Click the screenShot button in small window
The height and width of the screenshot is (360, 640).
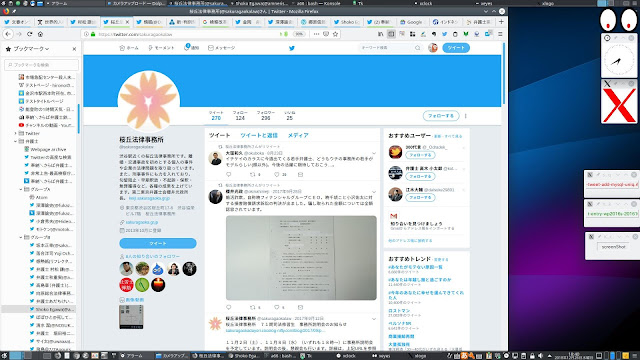[613, 247]
